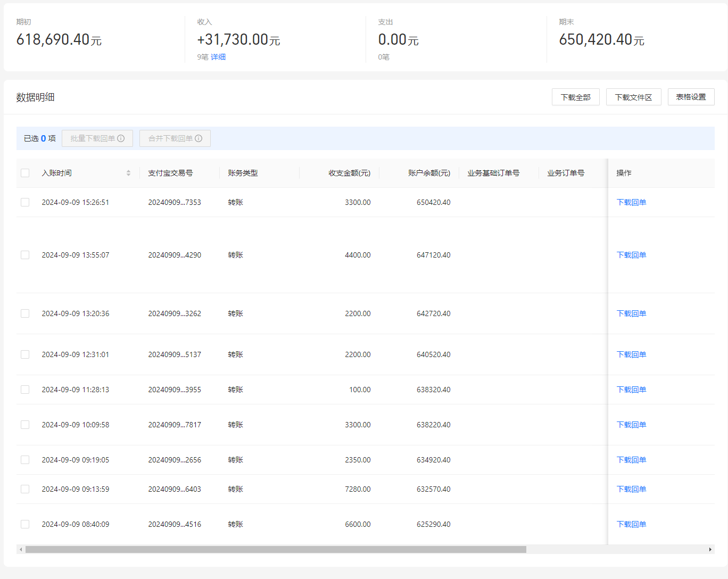Viewport: 728px width, 579px height.
Task: Click the 合并下载回单 button
Action: point(175,138)
